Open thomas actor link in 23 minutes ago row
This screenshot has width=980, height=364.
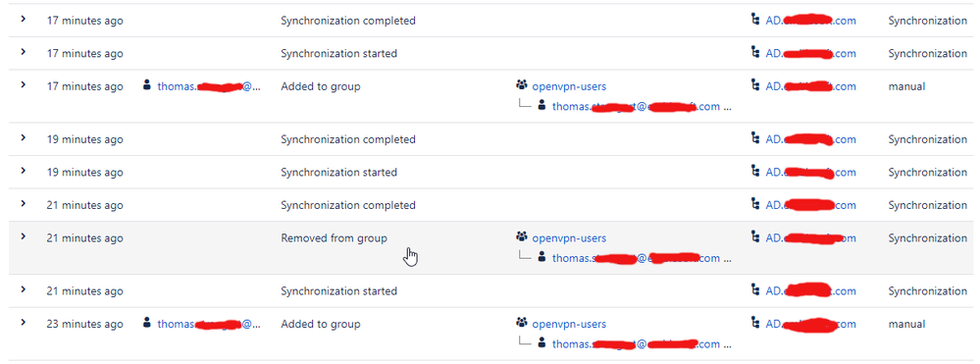pos(208,325)
